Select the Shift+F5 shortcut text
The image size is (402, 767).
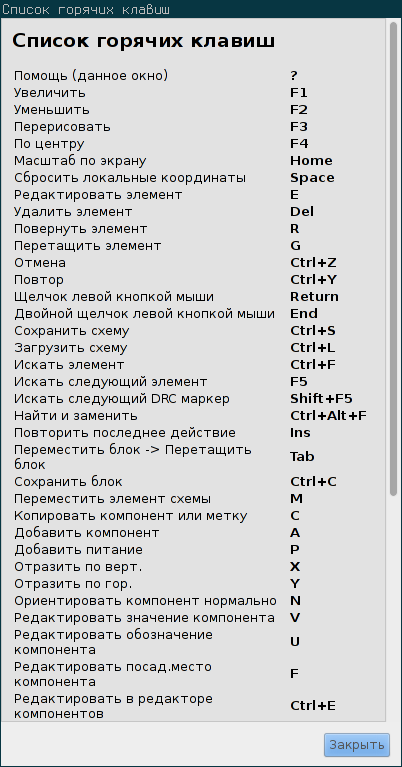coord(321,399)
